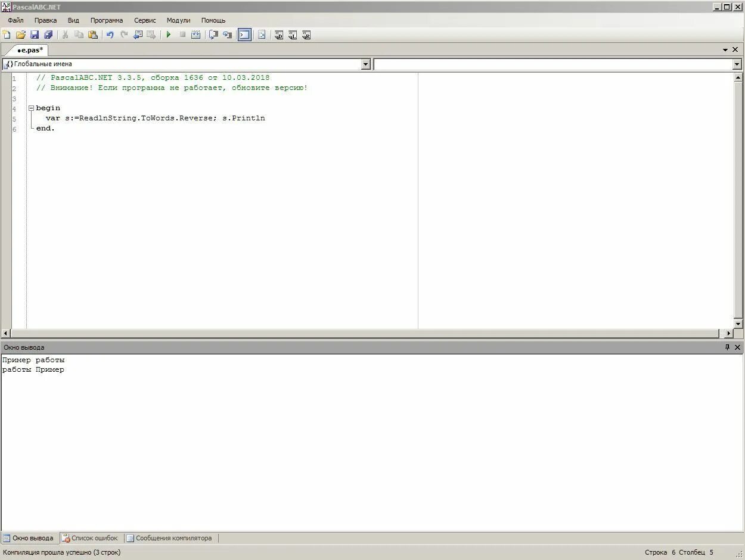Image resolution: width=745 pixels, height=560 pixels.
Task: Open the Модули menu
Action: click(x=178, y=20)
